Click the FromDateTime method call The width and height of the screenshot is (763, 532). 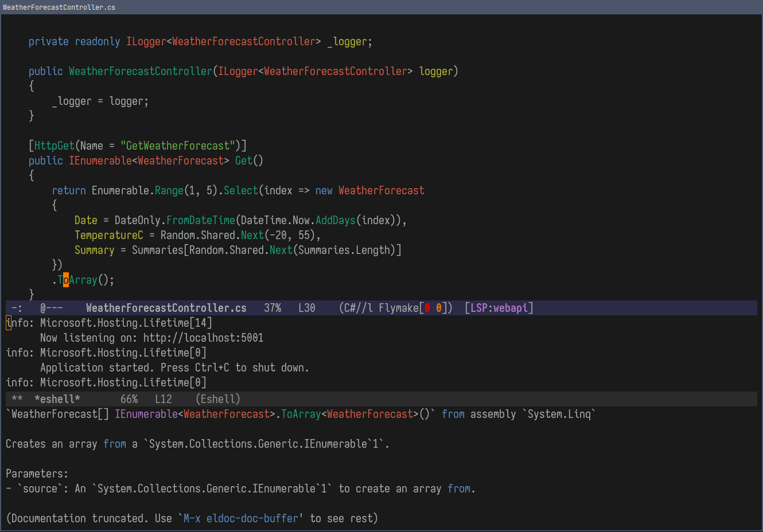[201, 220]
